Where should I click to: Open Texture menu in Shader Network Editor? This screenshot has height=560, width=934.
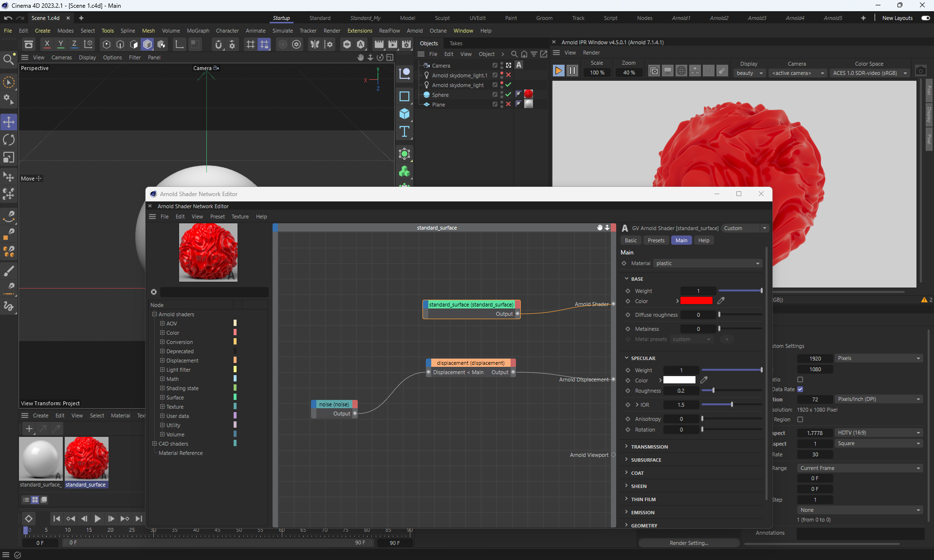(x=240, y=217)
